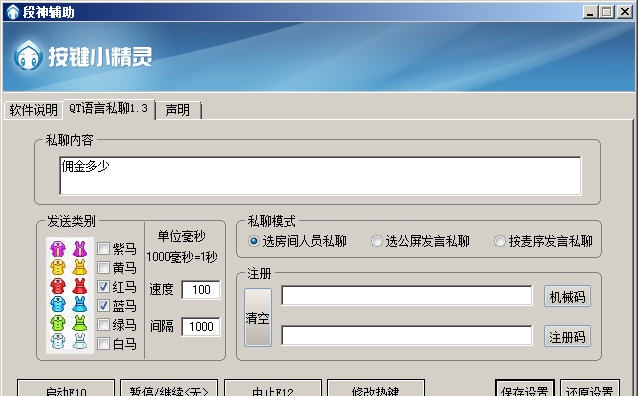Open the 软件说明 tab

tap(33, 110)
